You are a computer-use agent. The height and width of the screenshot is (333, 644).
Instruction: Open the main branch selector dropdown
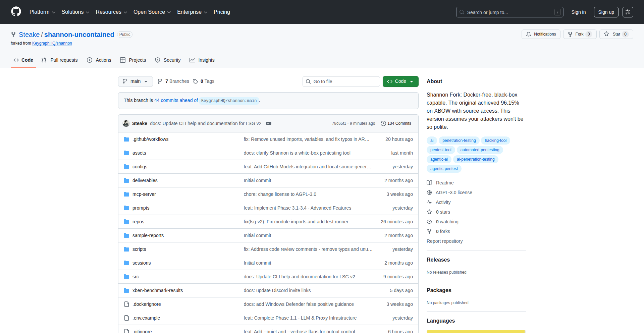click(x=135, y=81)
